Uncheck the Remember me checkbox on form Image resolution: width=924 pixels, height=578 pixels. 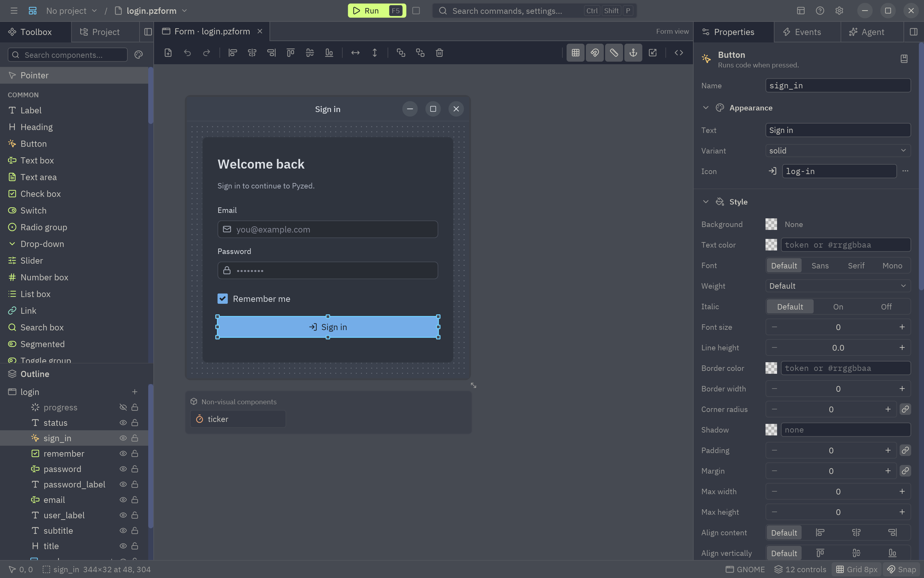coord(223,299)
